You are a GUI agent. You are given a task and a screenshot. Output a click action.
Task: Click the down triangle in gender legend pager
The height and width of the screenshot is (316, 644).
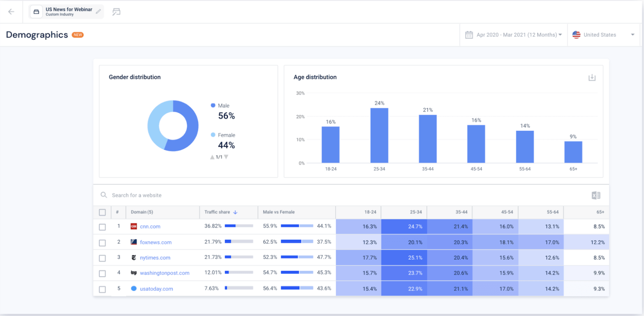pyautogui.click(x=226, y=157)
